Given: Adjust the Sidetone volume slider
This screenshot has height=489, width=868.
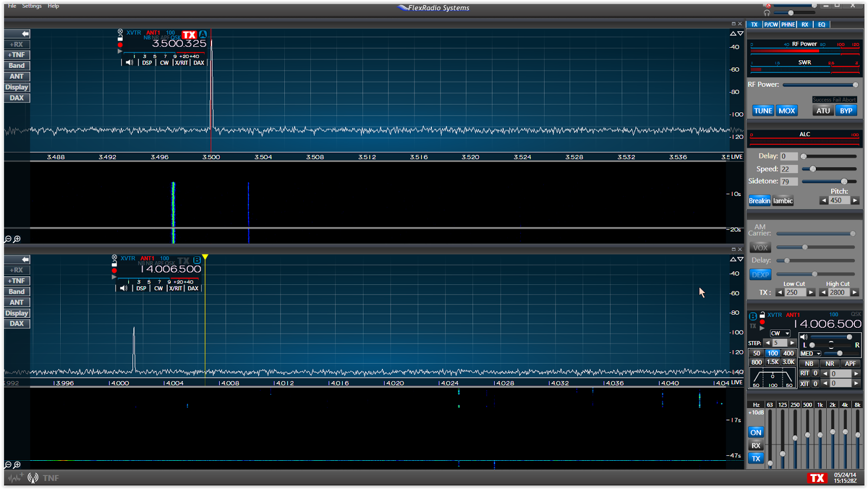Looking at the screenshot, I should 829,181.
